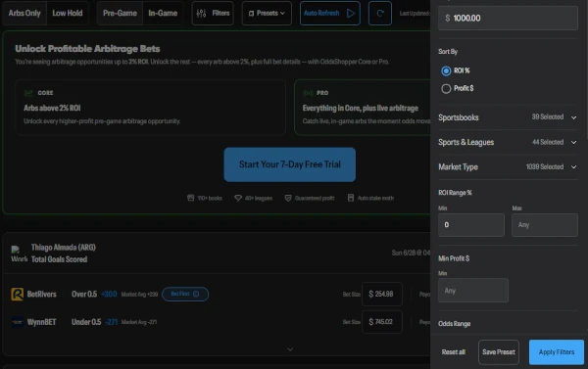Viewport: 588px width, 369px height.
Task: Open the Presets dropdown
Action: pyautogui.click(x=267, y=14)
